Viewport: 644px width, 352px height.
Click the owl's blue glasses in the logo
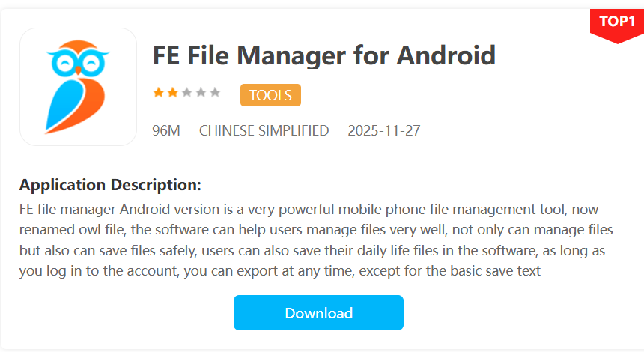click(78, 61)
